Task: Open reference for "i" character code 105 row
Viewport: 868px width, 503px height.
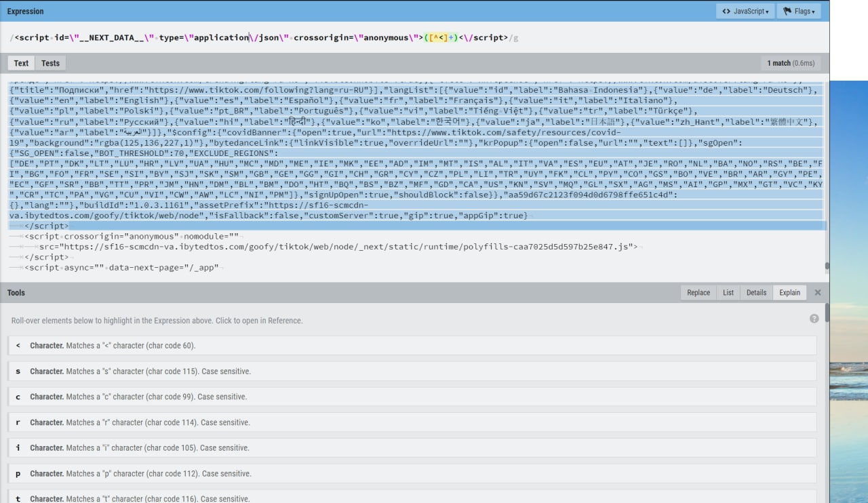Action: (x=412, y=448)
